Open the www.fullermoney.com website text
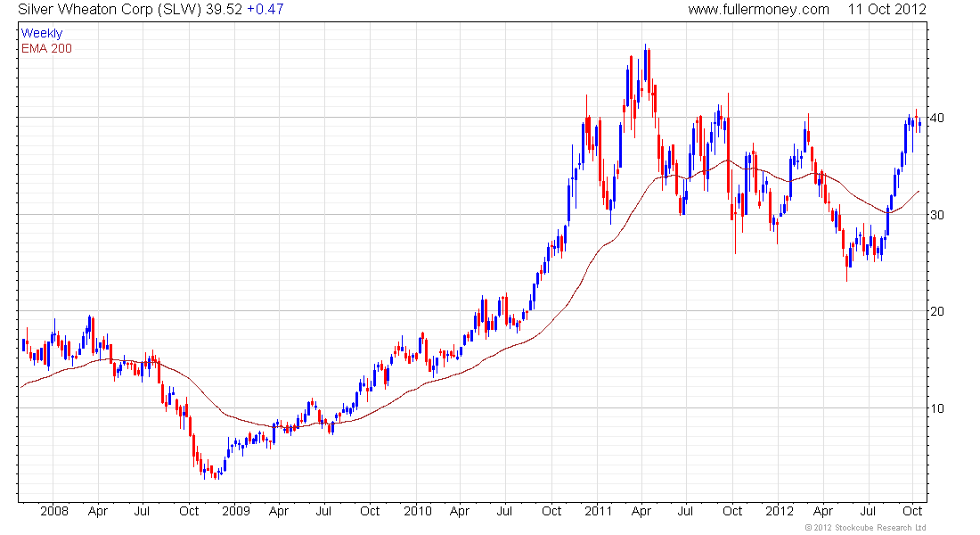 tap(759, 10)
